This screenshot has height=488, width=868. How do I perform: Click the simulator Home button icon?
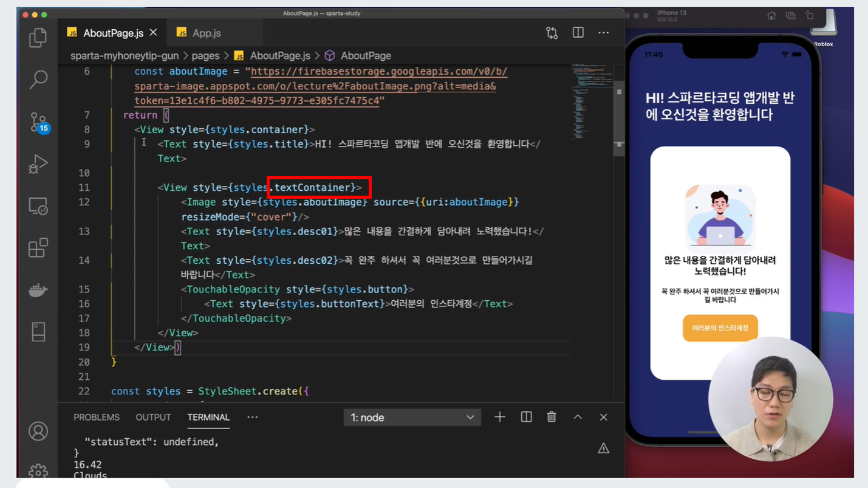click(771, 16)
